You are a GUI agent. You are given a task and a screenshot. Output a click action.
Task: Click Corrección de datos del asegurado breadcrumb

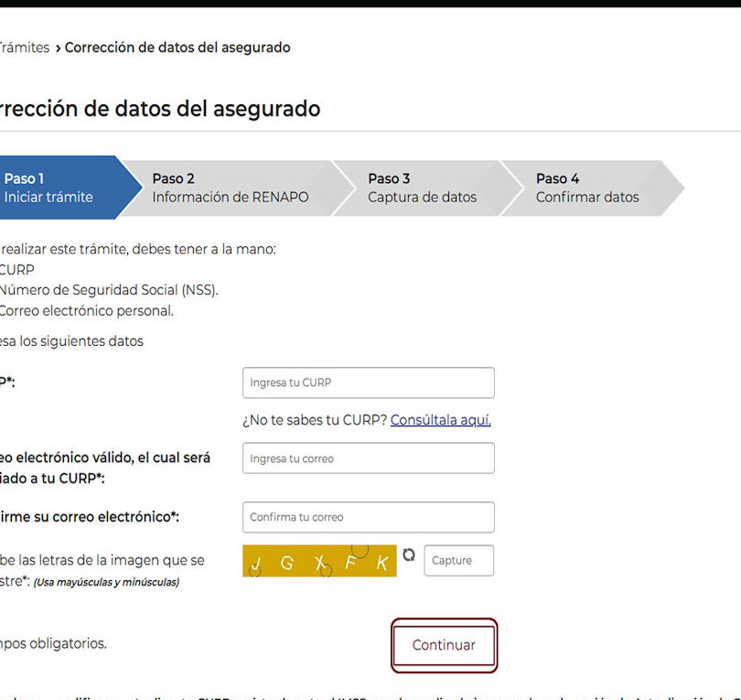177,48
